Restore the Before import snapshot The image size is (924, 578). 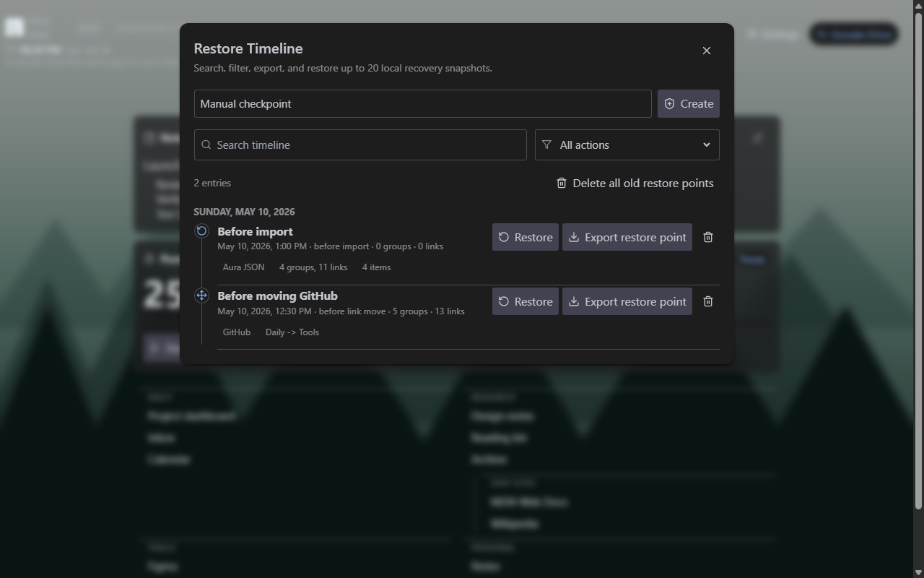(x=525, y=237)
